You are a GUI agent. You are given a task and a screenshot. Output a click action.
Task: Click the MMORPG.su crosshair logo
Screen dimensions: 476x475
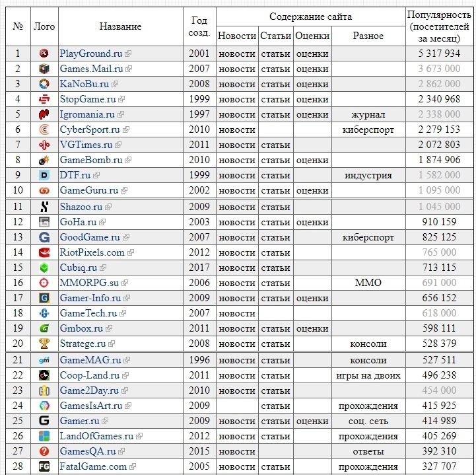click(x=44, y=283)
